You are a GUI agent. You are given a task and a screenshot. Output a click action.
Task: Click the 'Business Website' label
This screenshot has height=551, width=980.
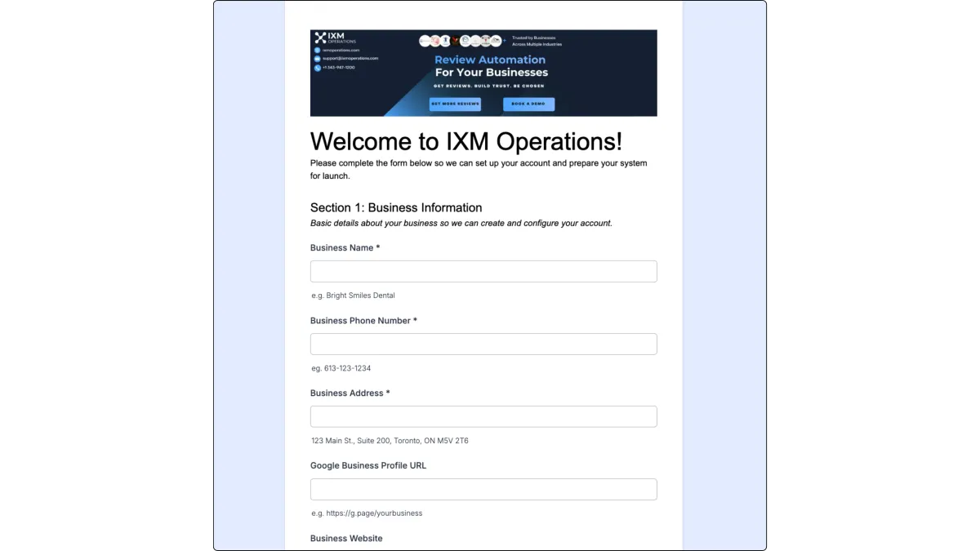click(x=346, y=538)
